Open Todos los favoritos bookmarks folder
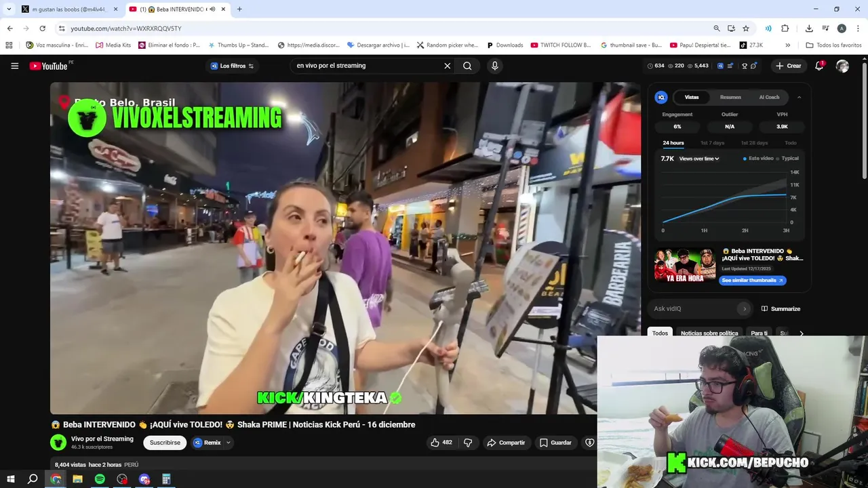868x488 pixels. (x=833, y=45)
